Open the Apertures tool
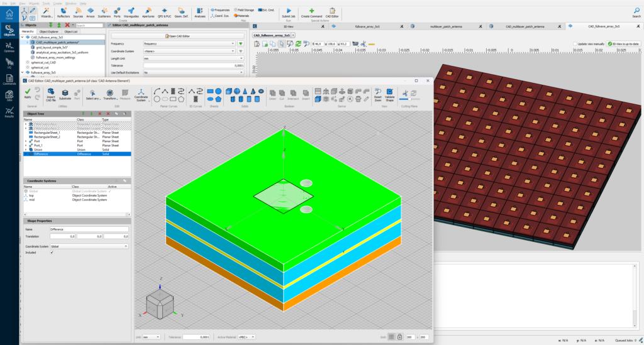This screenshot has height=345, width=644. click(x=148, y=13)
